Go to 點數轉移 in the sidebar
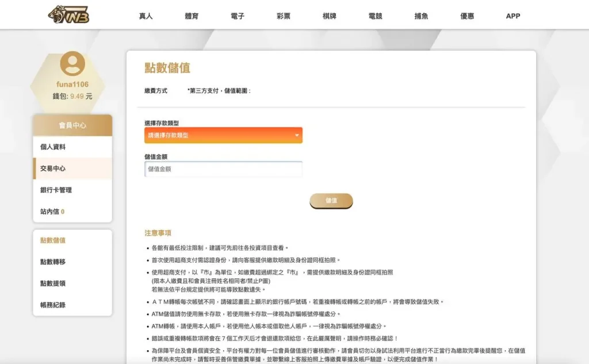Viewport: 589px width, 364px height. click(x=53, y=262)
